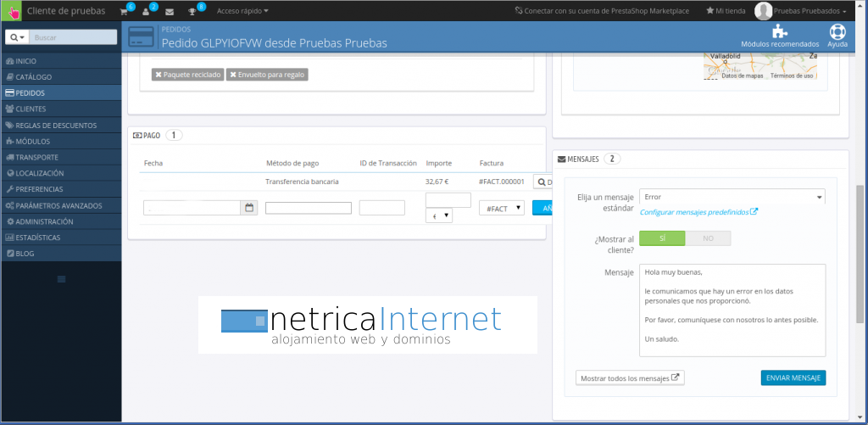868x425 pixels.
Task: Open Configurar mensajes predefinidos link
Action: pyautogui.click(x=698, y=212)
